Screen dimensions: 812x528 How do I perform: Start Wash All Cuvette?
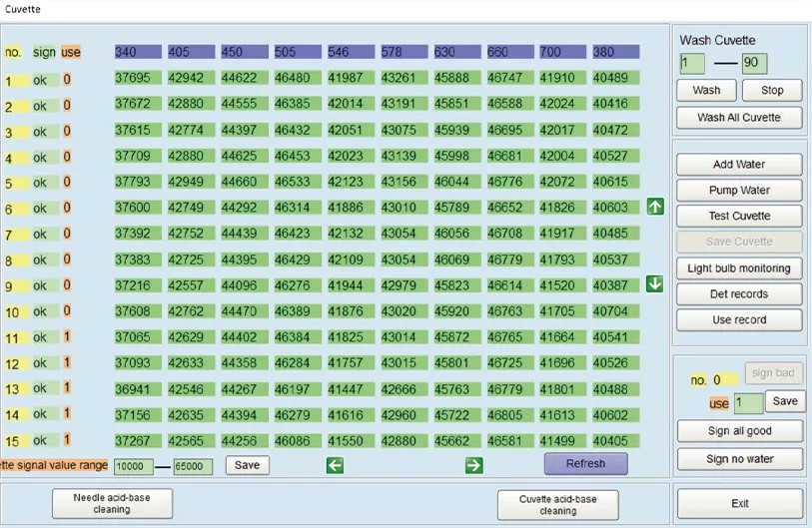(x=739, y=118)
